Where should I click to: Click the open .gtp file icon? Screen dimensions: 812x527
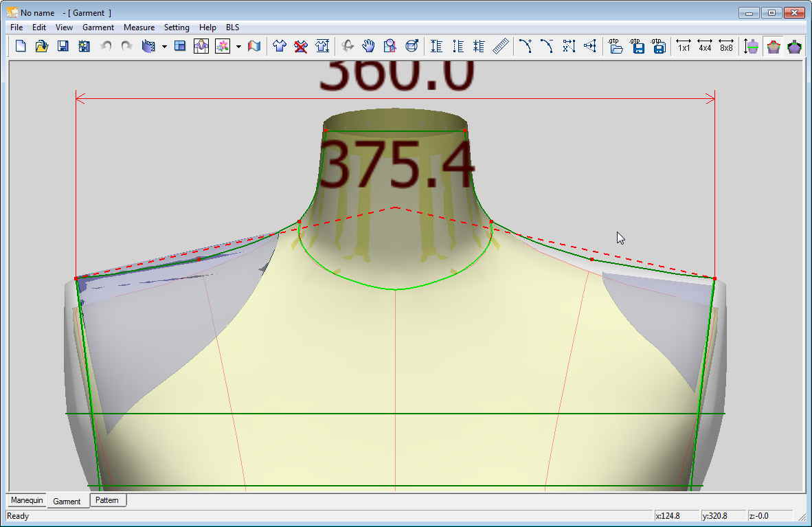tap(616, 46)
